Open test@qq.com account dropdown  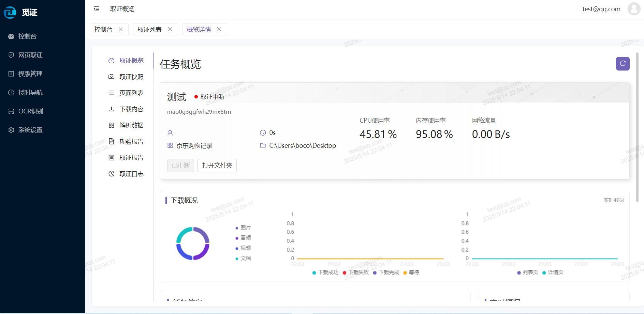[601, 9]
